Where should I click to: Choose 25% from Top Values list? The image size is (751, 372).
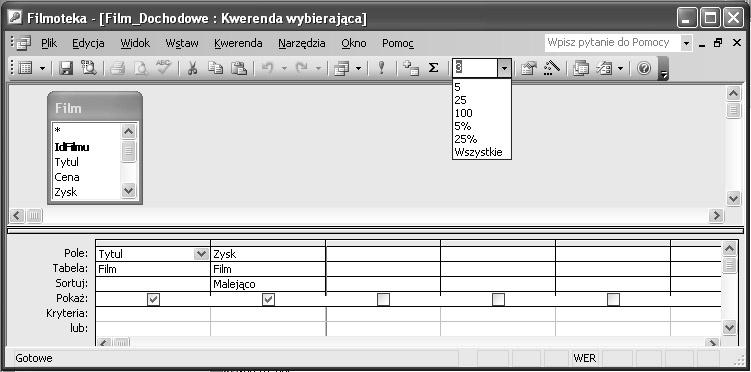pyautogui.click(x=481, y=139)
